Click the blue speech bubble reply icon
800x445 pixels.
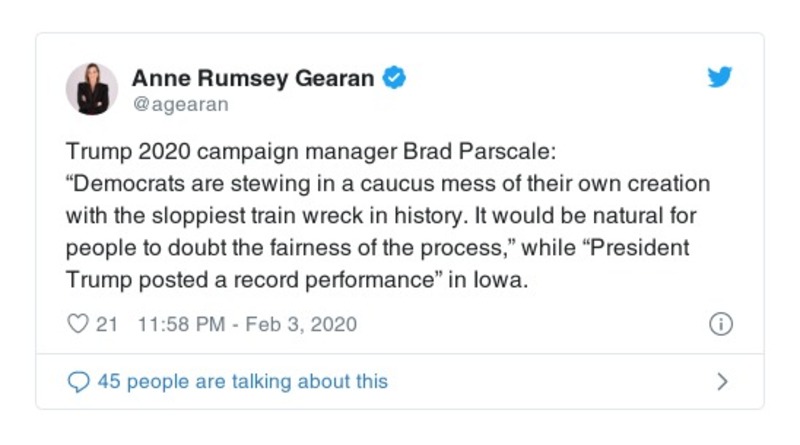point(78,381)
